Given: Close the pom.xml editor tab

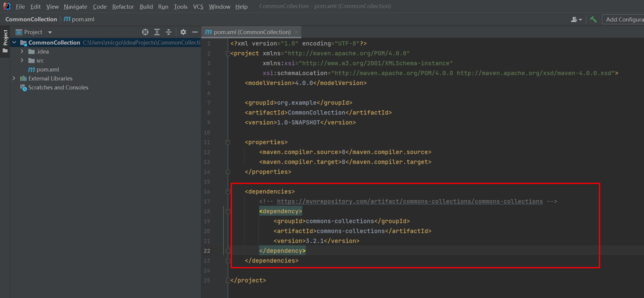Looking at the screenshot, I should point(296,32).
